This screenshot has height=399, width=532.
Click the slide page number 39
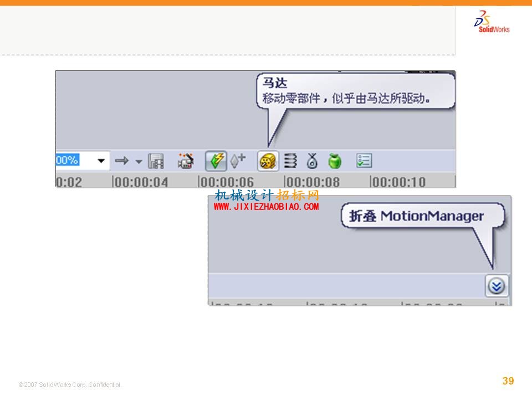tap(508, 381)
